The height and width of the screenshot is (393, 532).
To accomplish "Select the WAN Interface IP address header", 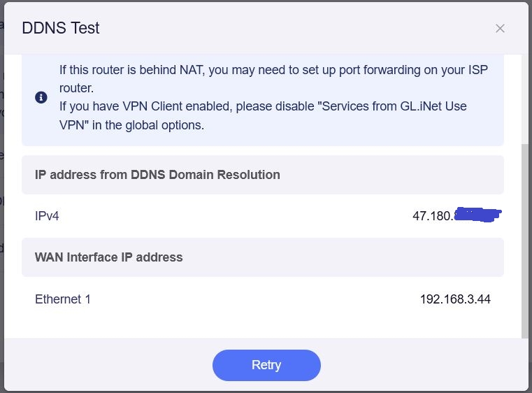I will [109, 257].
